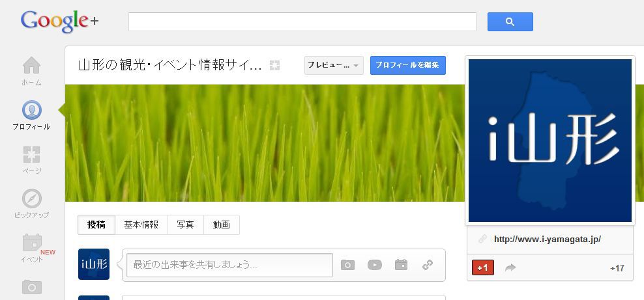
Task: Click the large i山形 profile picture
Action: tap(550, 141)
